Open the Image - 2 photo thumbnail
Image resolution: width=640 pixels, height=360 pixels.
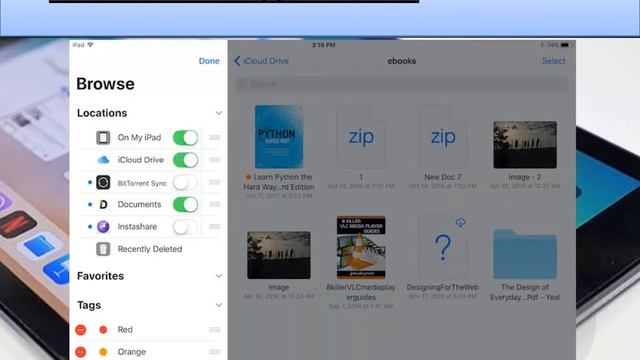click(525, 144)
